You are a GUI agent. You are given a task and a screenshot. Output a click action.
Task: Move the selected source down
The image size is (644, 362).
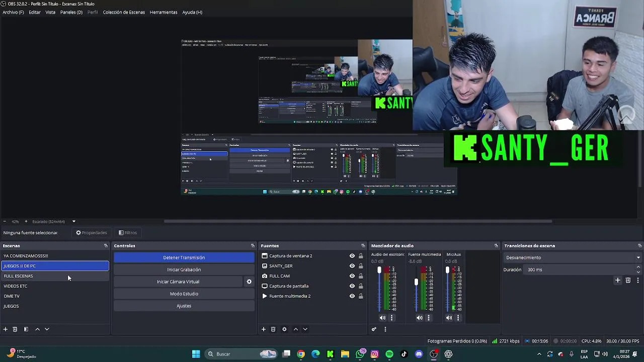[305, 329]
